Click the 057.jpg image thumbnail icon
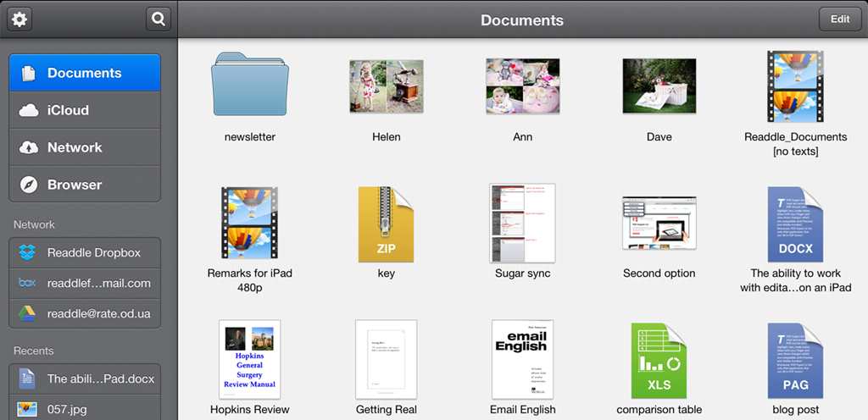868x420 pixels. (26, 410)
